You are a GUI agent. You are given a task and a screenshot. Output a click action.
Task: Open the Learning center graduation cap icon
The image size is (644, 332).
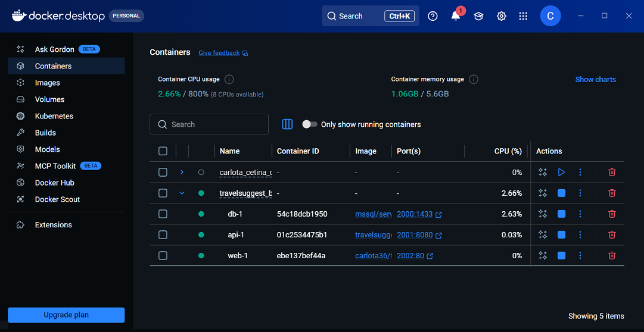[x=478, y=16]
